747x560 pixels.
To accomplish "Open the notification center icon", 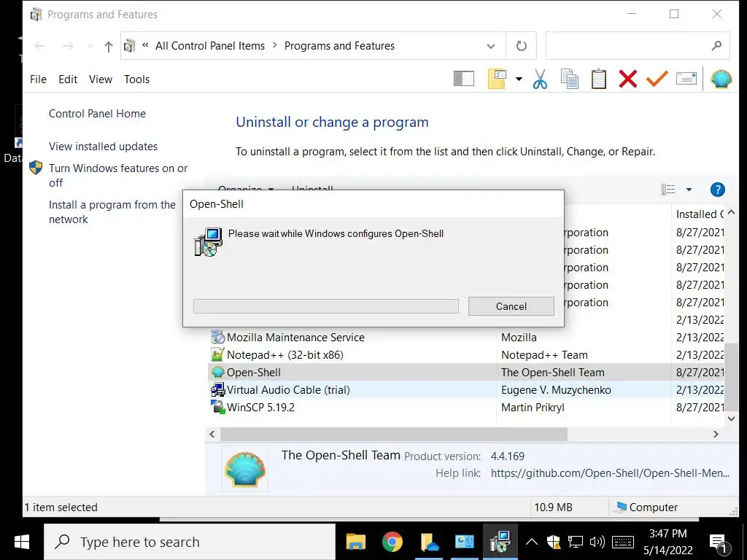I will (x=719, y=542).
